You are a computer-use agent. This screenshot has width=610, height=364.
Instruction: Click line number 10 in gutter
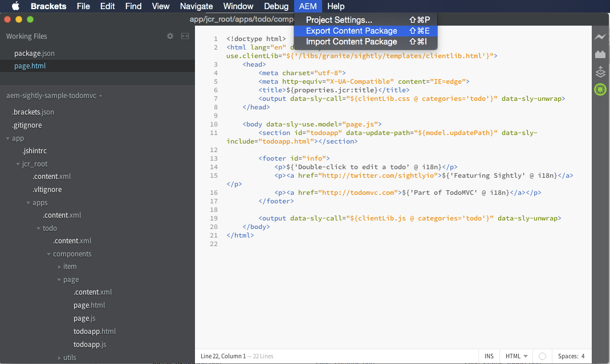pos(214,124)
